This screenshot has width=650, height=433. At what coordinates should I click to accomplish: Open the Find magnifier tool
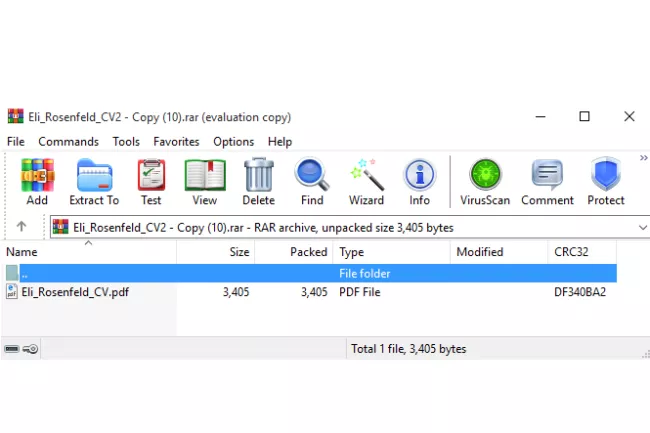pos(312,175)
